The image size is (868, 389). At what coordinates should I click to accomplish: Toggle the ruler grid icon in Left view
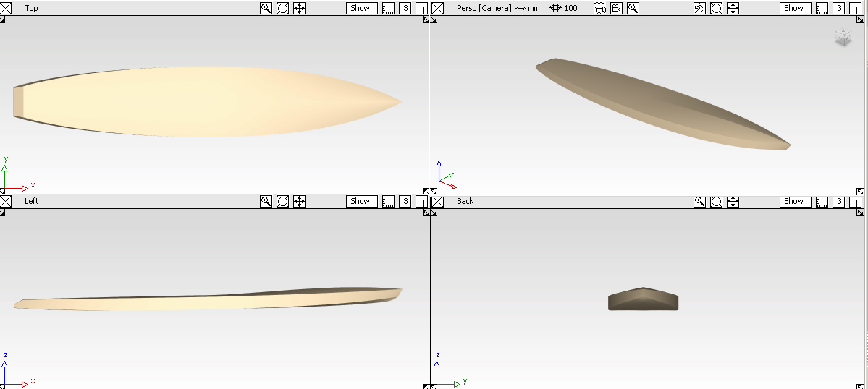(x=389, y=202)
